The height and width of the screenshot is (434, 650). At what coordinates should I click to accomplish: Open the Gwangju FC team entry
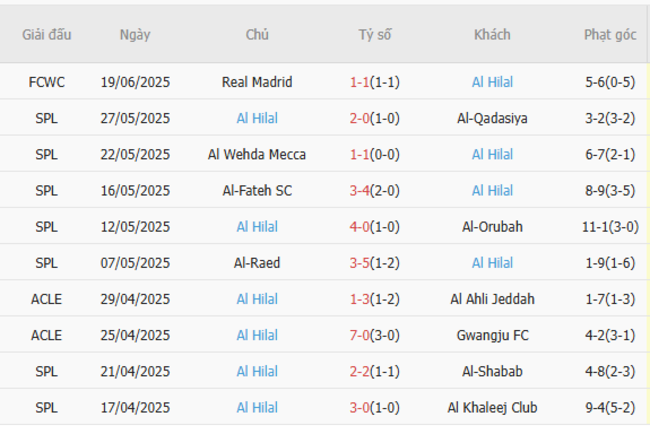coord(492,335)
